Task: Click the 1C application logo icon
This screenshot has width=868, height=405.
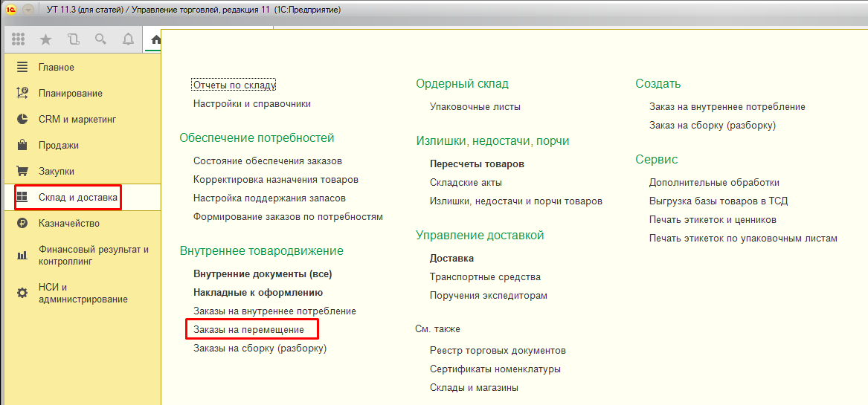Action: (10, 10)
